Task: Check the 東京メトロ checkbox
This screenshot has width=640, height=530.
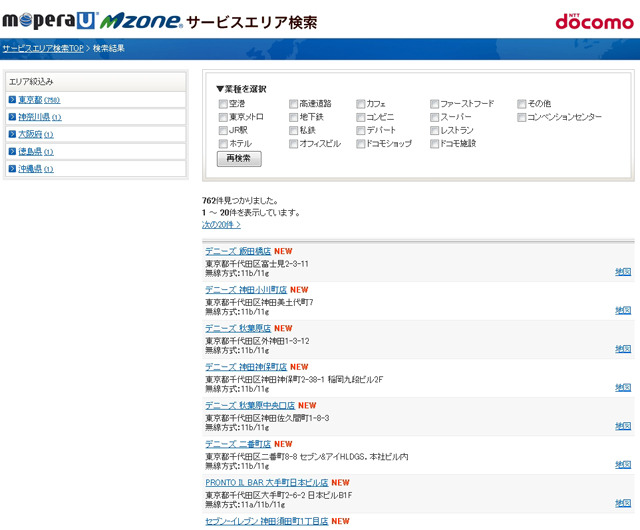Action: pyautogui.click(x=223, y=117)
